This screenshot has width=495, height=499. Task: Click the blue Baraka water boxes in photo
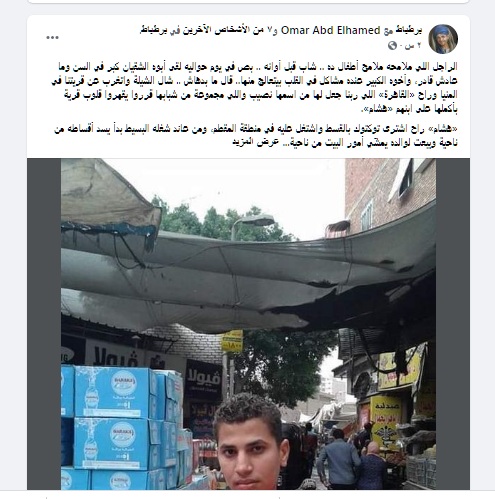tap(122, 428)
